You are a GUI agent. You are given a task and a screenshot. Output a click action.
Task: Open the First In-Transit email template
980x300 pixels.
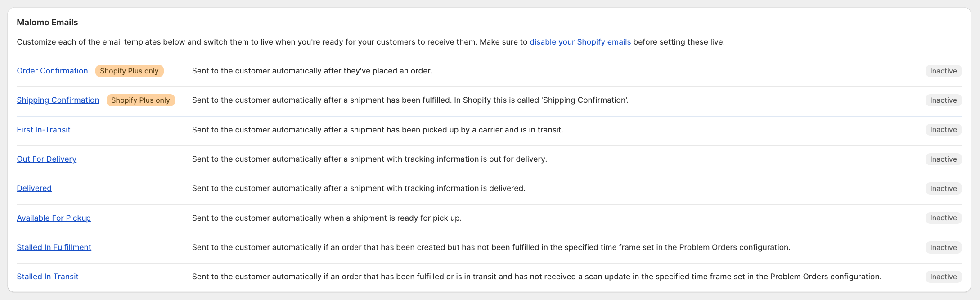tap(44, 130)
